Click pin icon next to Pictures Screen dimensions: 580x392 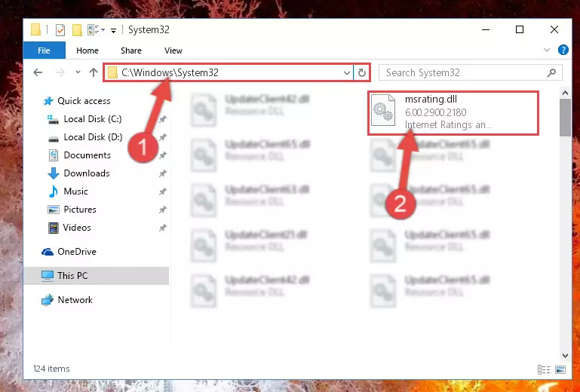pos(162,210)
